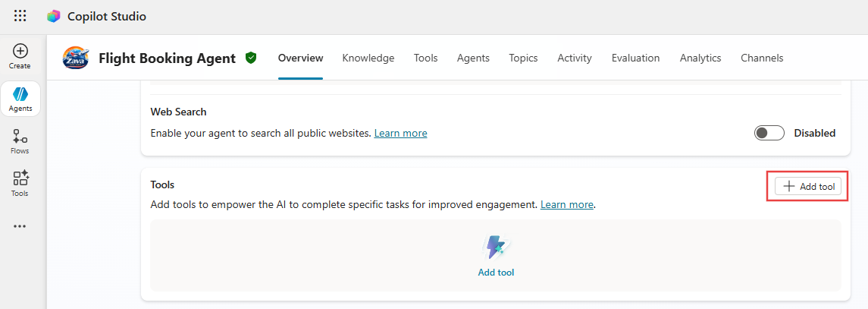
Task: Open Tools in the left sidebar
Action: 20,184
